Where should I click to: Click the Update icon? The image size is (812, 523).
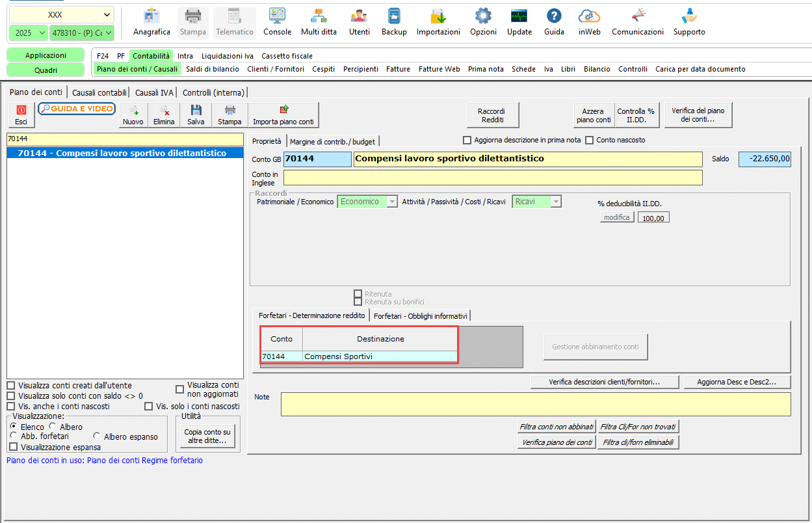coord(519,23)
